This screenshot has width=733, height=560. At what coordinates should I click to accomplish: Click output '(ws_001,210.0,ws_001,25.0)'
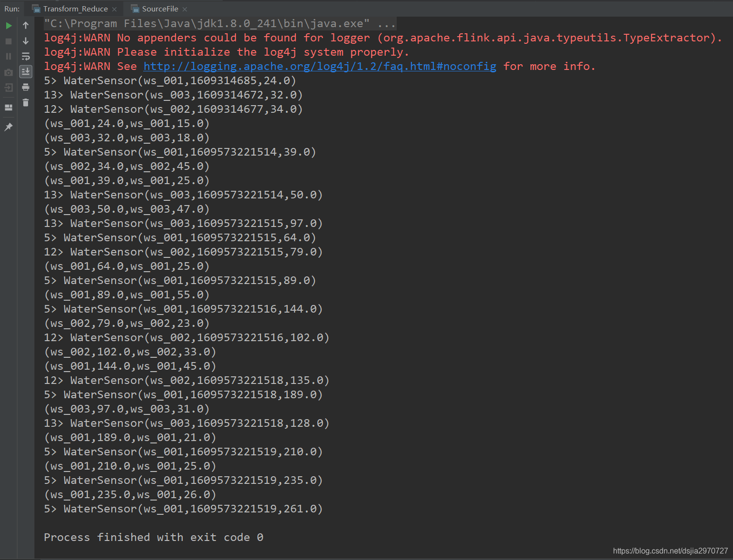tap(130, 466)
